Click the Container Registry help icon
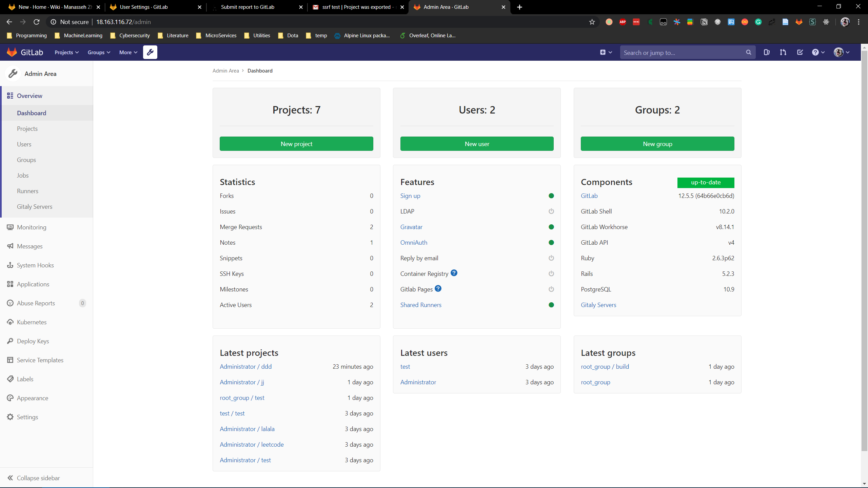The width and height of the screenshot is (868, 488). [454, 273]
